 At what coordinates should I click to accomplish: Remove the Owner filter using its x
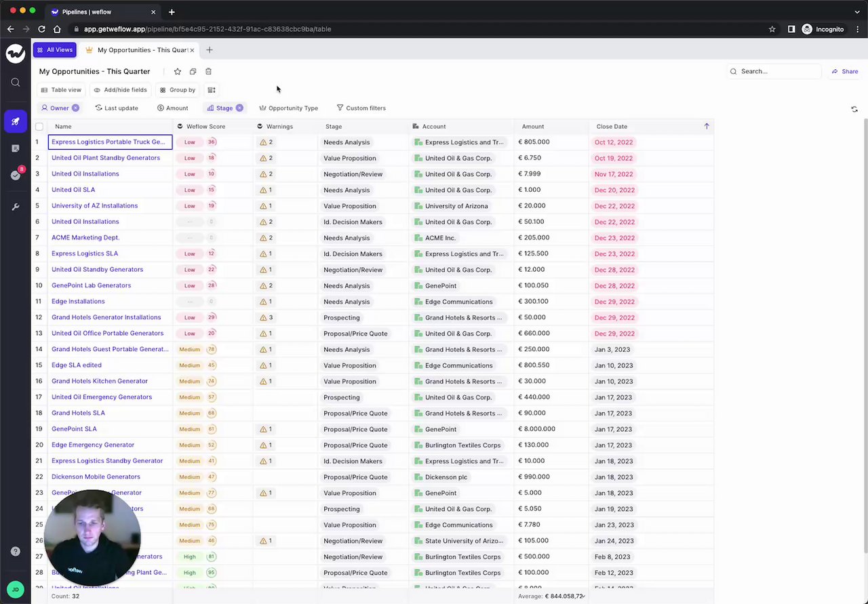click(x=75, y=108)
